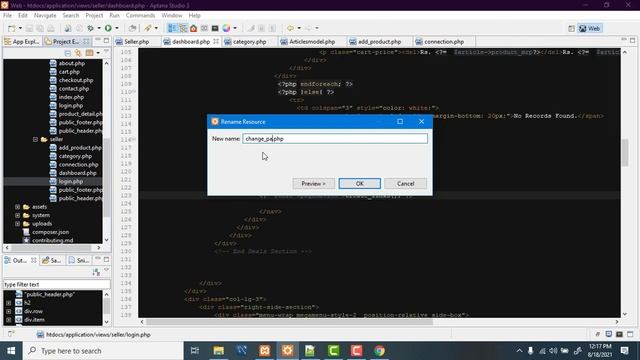
Task: Click the Open Terminal black icon
Action: pos(215,28)
